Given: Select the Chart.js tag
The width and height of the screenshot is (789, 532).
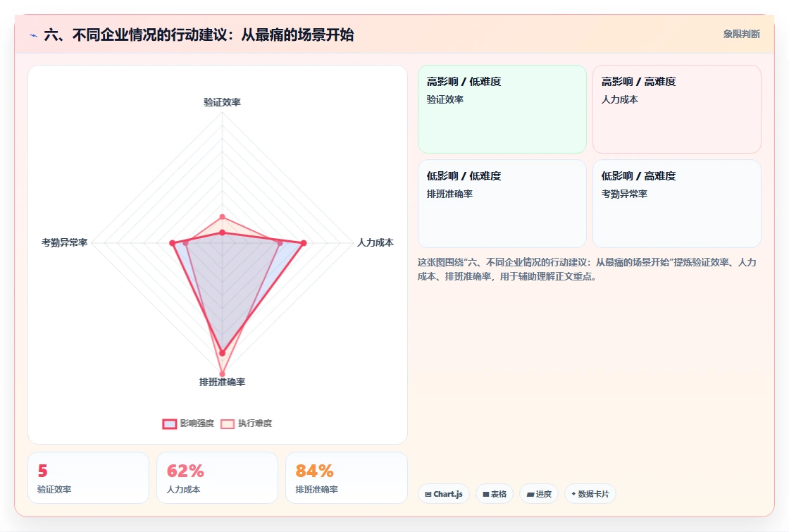Looking at the screenshot, I should tap(444, 494).
